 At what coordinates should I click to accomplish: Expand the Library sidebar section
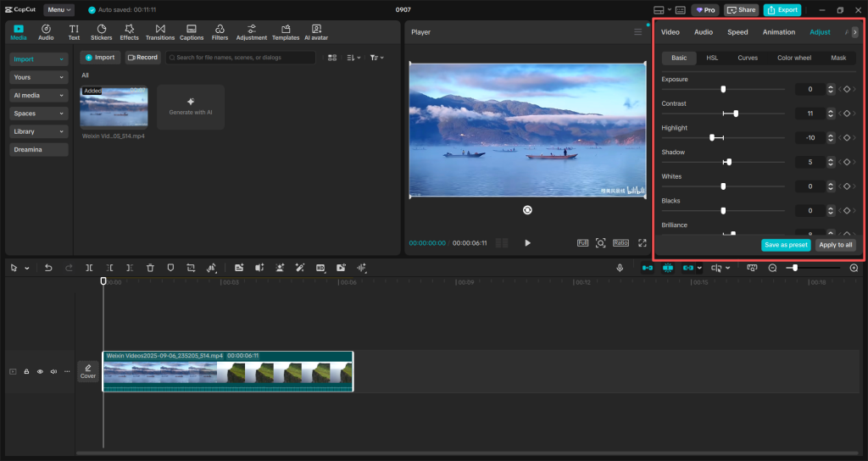pos(38,131)
